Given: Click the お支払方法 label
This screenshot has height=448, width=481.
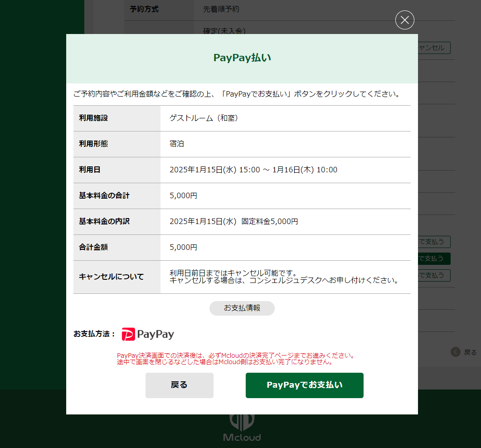Looking at the screenshot, I should [94, 334].
